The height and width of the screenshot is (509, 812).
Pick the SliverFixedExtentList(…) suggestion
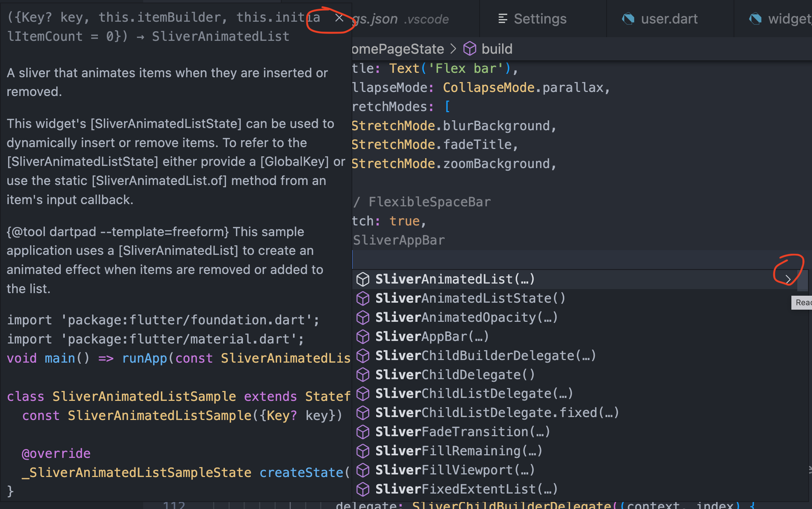[x=580, y=490]
